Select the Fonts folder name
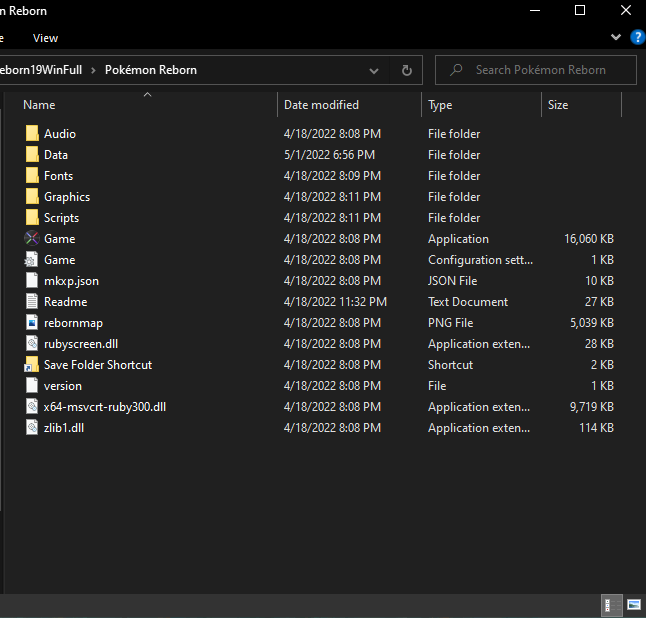 58,176
